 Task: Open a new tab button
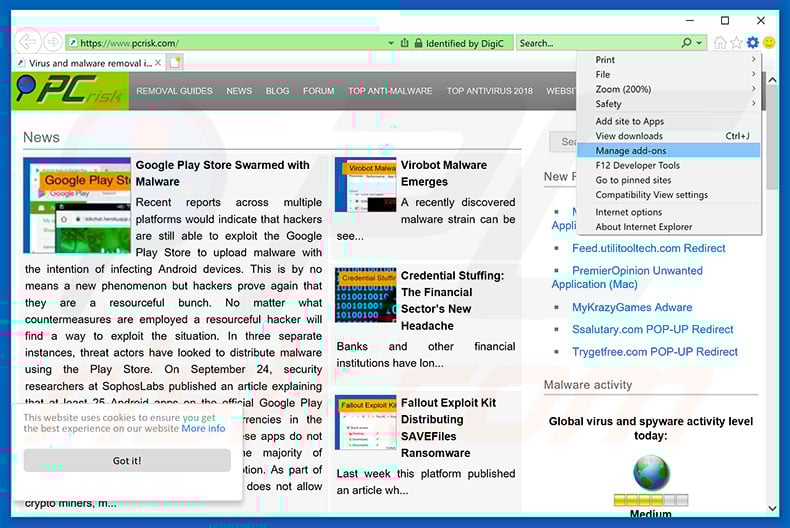click(x=175, y=62)
